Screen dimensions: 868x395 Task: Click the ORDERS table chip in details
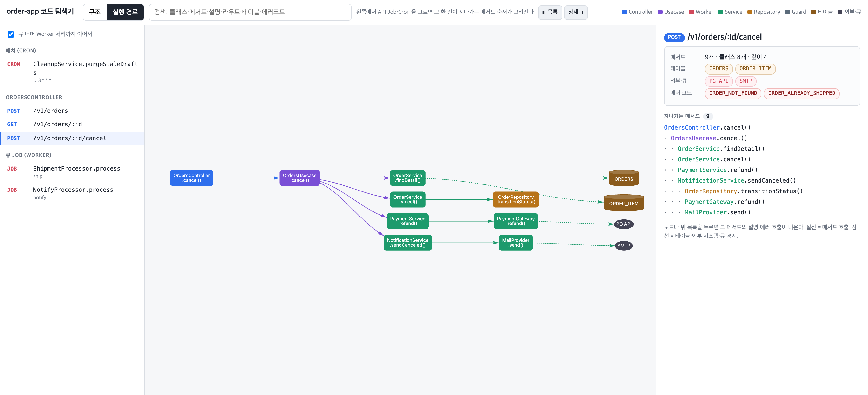pos(719,69)
